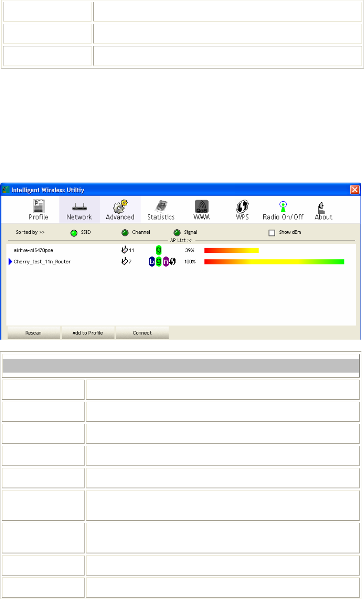Open the Statistics calculator icon
Image resolution: width=364 pixels, height=599 pixels.
[x=161, y=206]
